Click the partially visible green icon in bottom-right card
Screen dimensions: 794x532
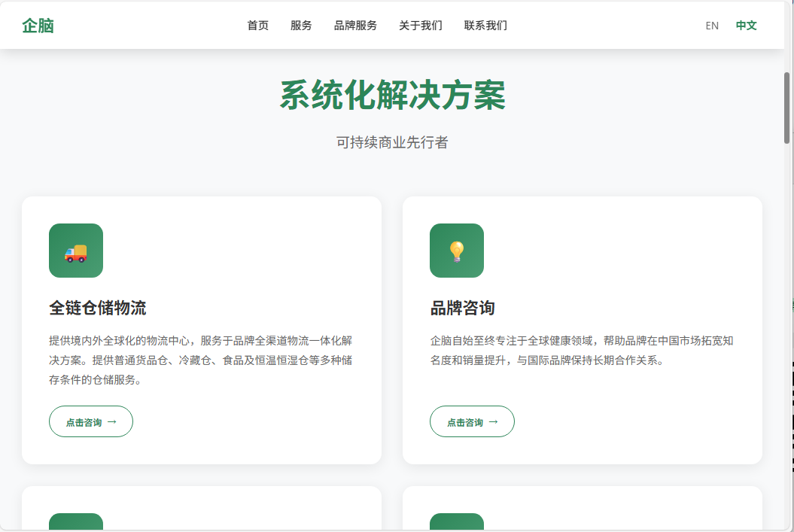click(x=456, y=522)
